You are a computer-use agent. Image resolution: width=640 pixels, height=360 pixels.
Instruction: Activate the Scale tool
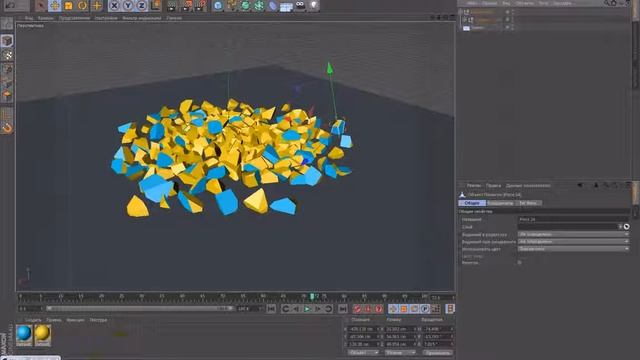[x=68, y=5]
